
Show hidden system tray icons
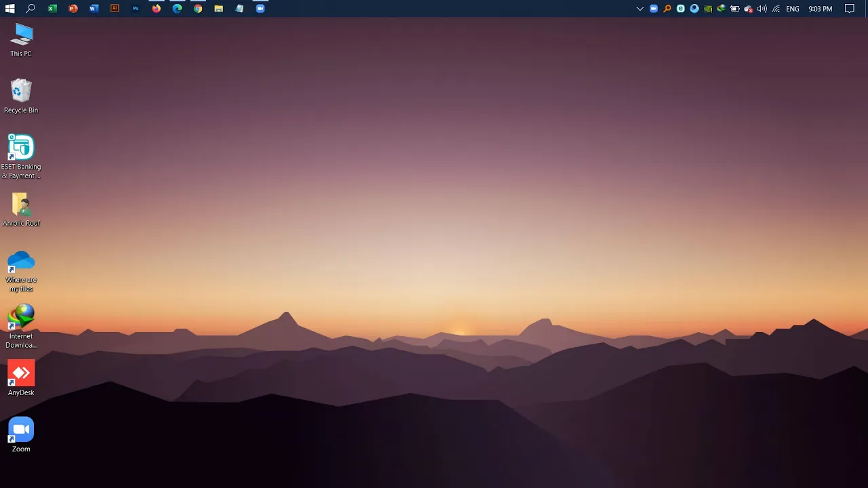click(639, 9)
